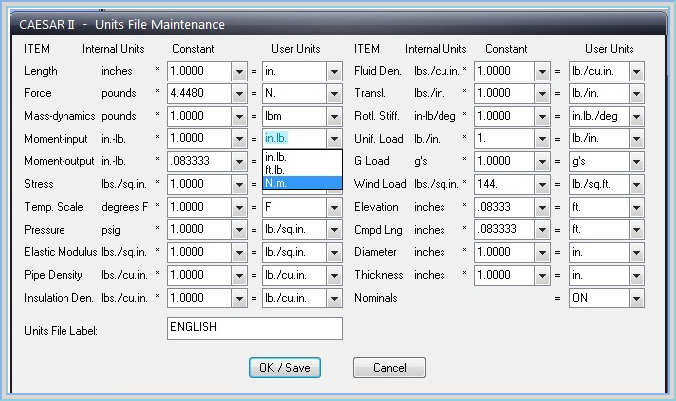Choose N.m. in the open list

pyautogui.click(x=302, y=183)
